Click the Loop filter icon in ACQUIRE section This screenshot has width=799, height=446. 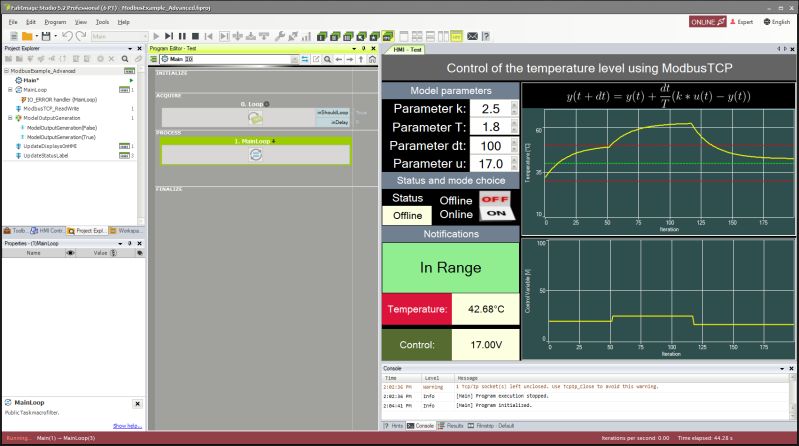click(255, 118)
